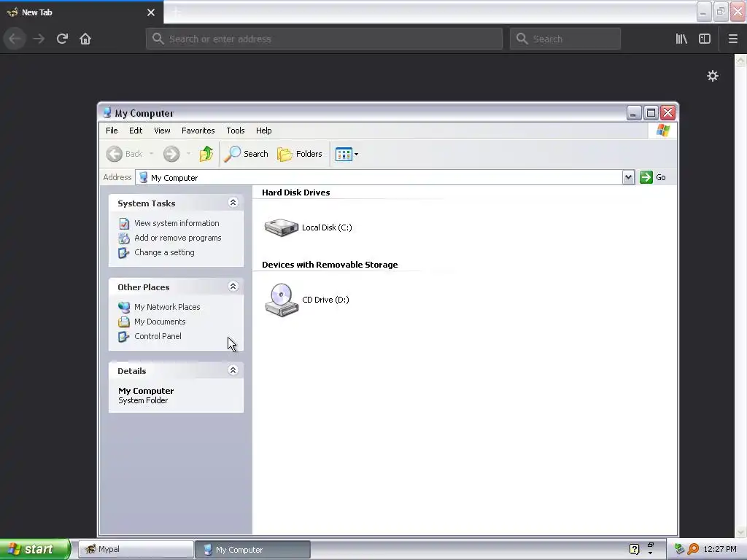Open the Tools menu
This screenshot has height=560, width=747.
click(236, 131)
